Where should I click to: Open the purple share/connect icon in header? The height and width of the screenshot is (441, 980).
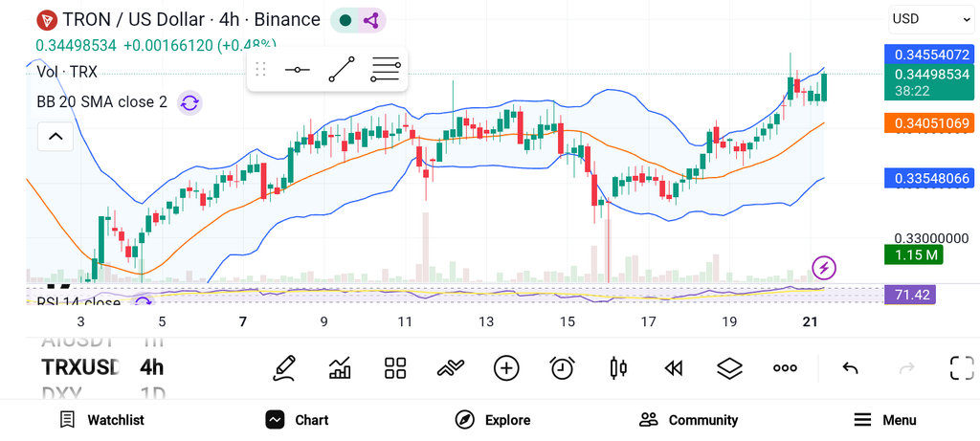[x=372, y=20]
